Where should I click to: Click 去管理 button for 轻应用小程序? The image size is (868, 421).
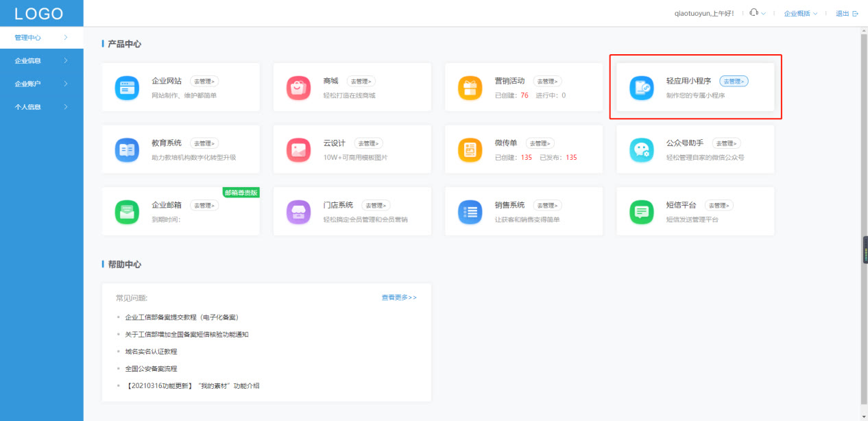(x=734, y=81)
